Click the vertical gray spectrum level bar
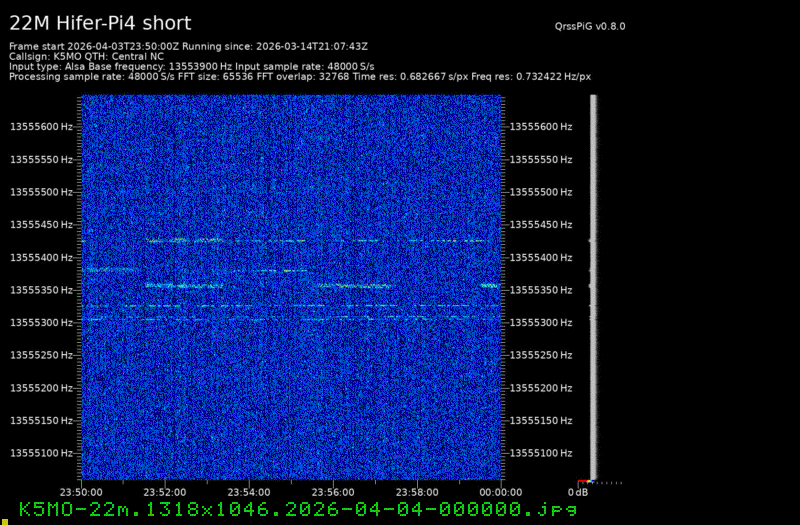 point(594,287)
